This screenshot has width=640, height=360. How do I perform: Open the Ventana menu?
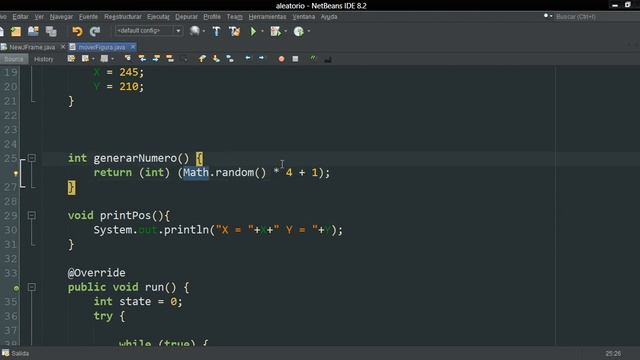coord(304,17)
